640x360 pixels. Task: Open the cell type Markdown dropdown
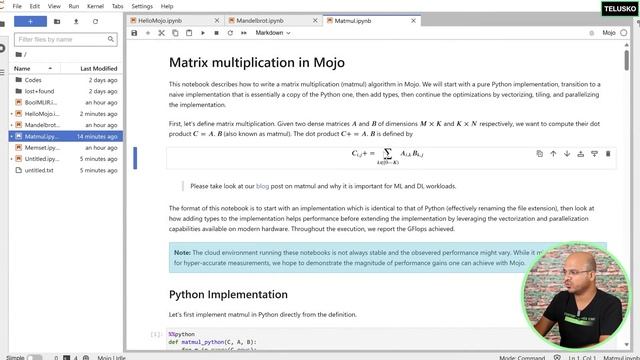273,33
